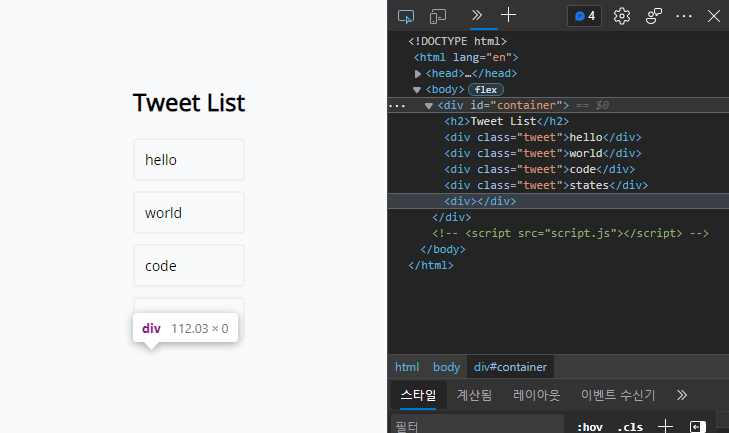Image resolution: width=729 pixels, height=433 pixels.
Task: Switch to the 이벤트 수신기 tab
Action: click(x=617, y=395)
